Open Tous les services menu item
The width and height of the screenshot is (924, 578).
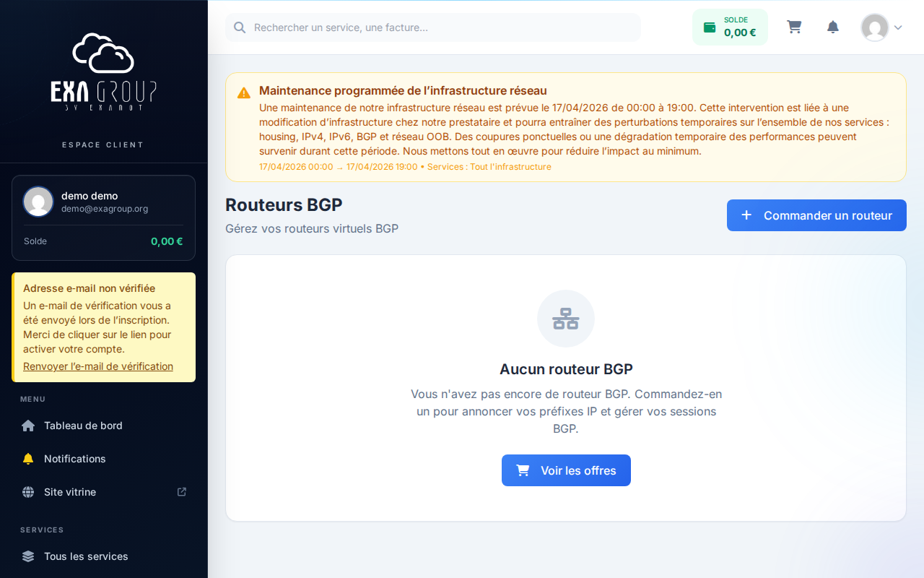point(104,556)
